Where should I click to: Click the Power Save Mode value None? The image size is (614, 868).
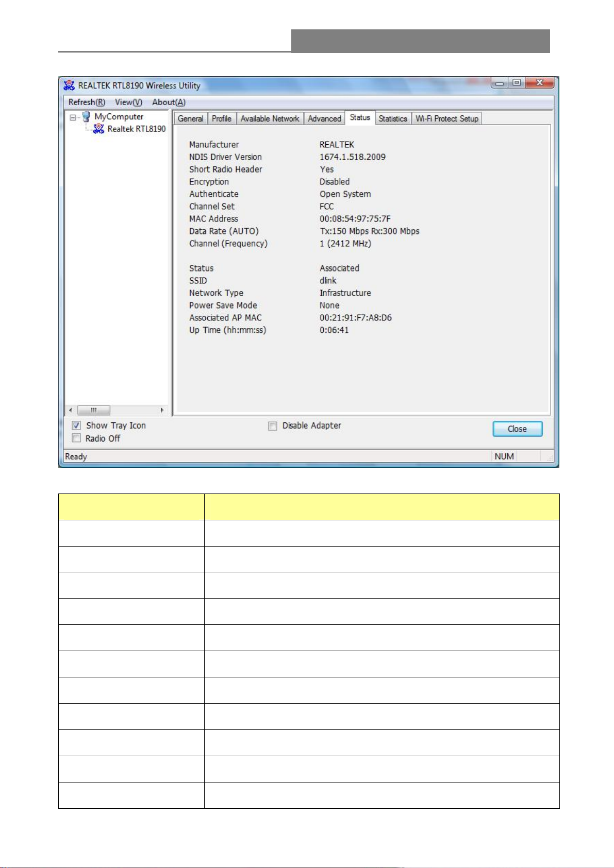coord(329,305)
